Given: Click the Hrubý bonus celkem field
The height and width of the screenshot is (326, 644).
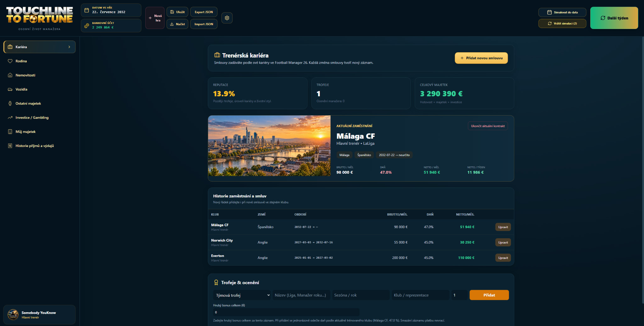Looking at the screenshot, I should click(x=286, y=312).
